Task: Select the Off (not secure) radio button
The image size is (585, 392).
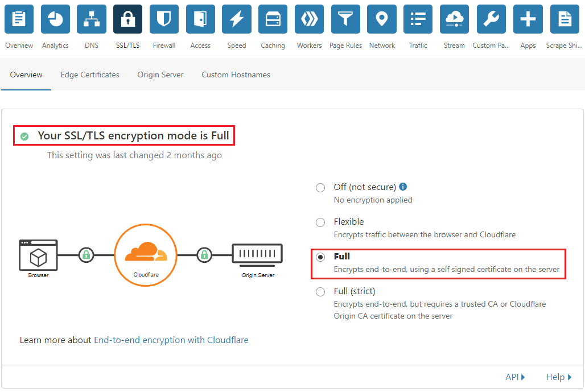Action: pyautogui.click(x=320, y=188)
